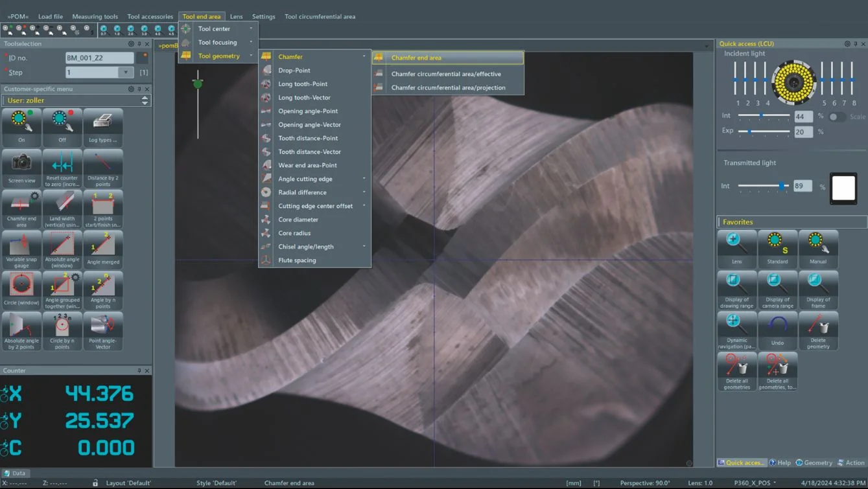Toggle the Scale switch in incident light

point(837,117)
